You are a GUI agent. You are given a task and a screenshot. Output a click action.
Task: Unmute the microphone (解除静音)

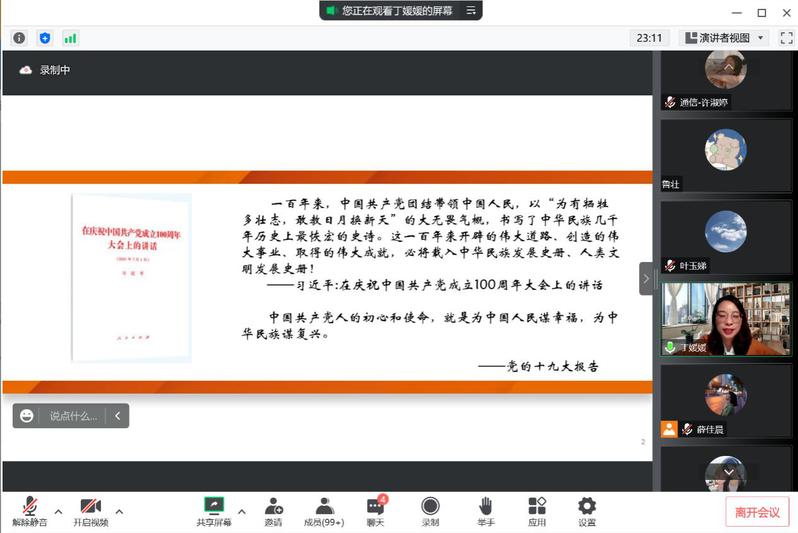pos(28,511)
